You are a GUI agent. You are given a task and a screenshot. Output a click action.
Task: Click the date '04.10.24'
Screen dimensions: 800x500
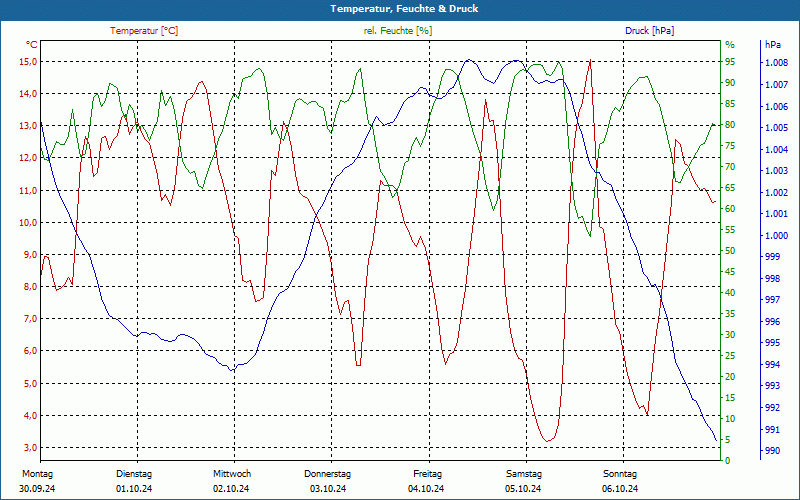pyautogui.click(x=426, y=489)
